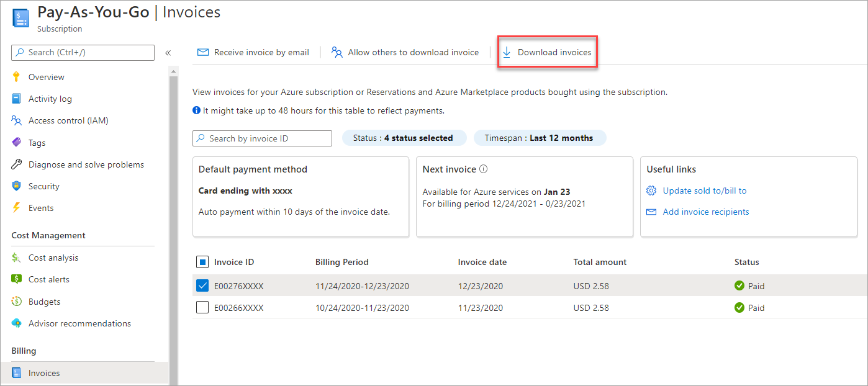868x386 pixels.
Task: Click the Download invoices arrow icon
Action: [507, 53]
